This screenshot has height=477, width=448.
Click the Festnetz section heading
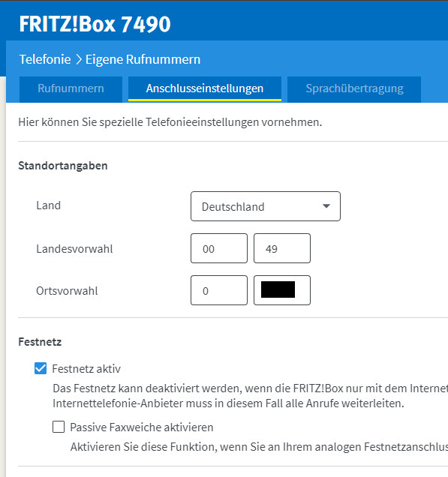point(40,342)
